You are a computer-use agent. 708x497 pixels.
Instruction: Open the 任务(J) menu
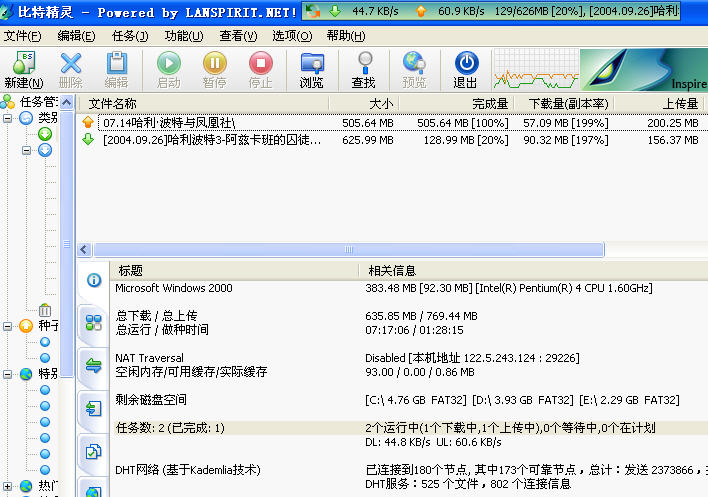(130, 36)
